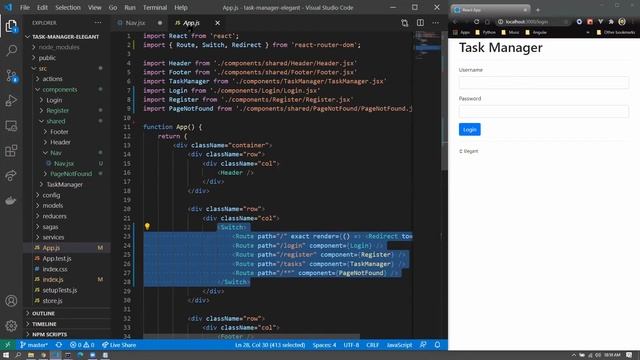Click the Open Changes icon in editor toolbar
The image size is (640, 360).
tap(404, 23)
